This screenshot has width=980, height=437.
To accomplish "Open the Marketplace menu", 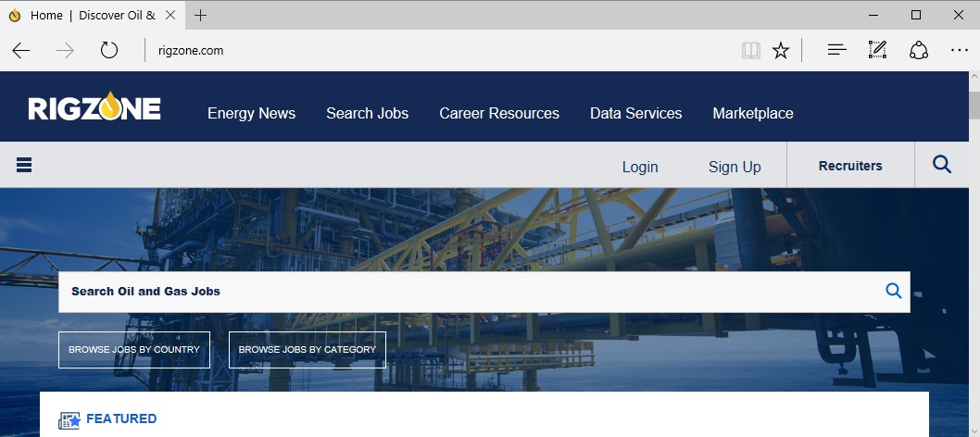I will (753, 113).
